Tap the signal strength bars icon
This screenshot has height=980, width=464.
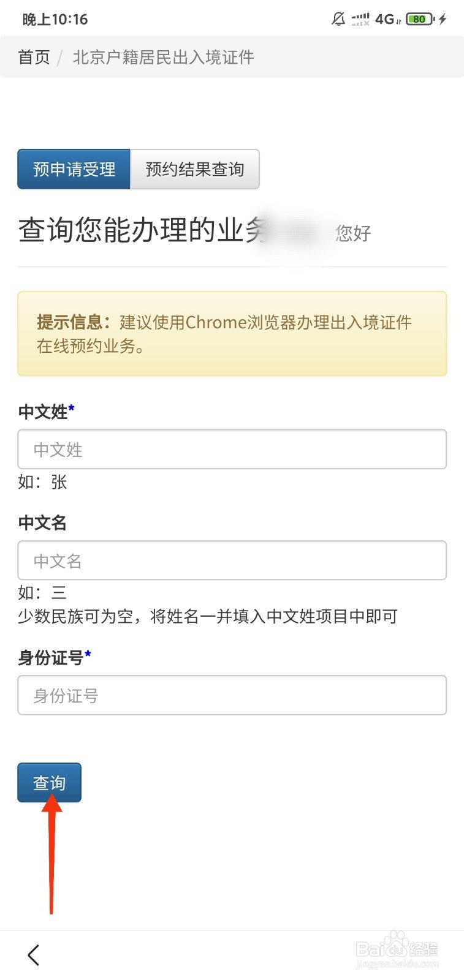pyautogui.click(x=360, y=20)
